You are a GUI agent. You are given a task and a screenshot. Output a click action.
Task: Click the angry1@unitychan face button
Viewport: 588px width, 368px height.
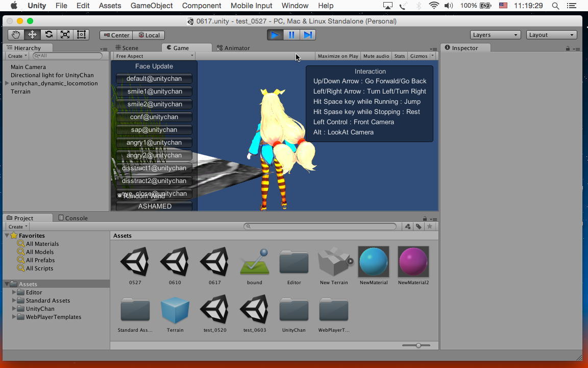(154, 142)
